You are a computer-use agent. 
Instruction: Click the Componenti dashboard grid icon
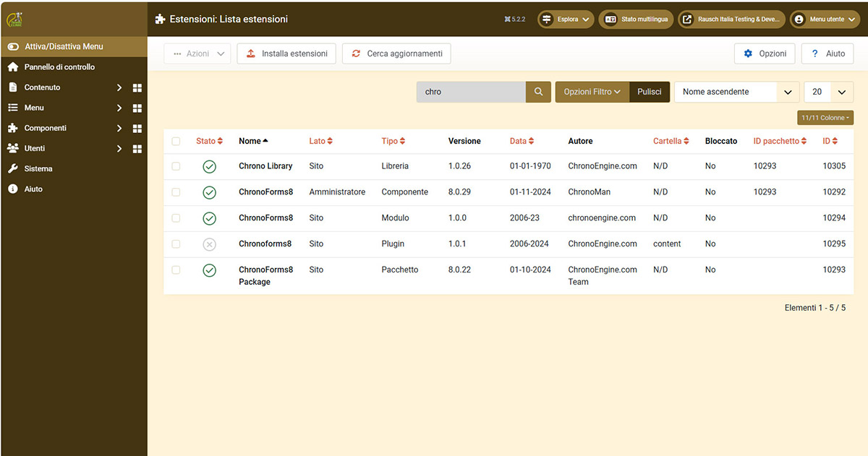pyautogui.click(x=137, y=129)
